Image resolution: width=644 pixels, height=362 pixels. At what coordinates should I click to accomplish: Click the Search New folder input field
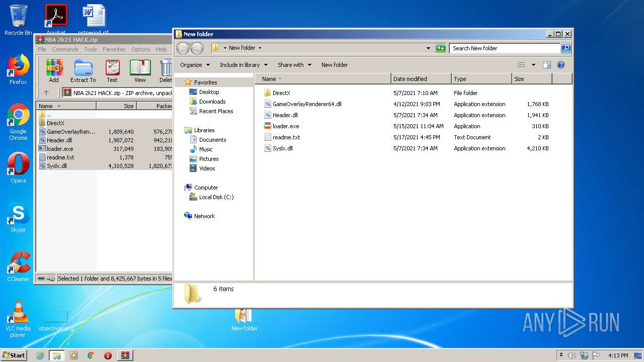505,48
